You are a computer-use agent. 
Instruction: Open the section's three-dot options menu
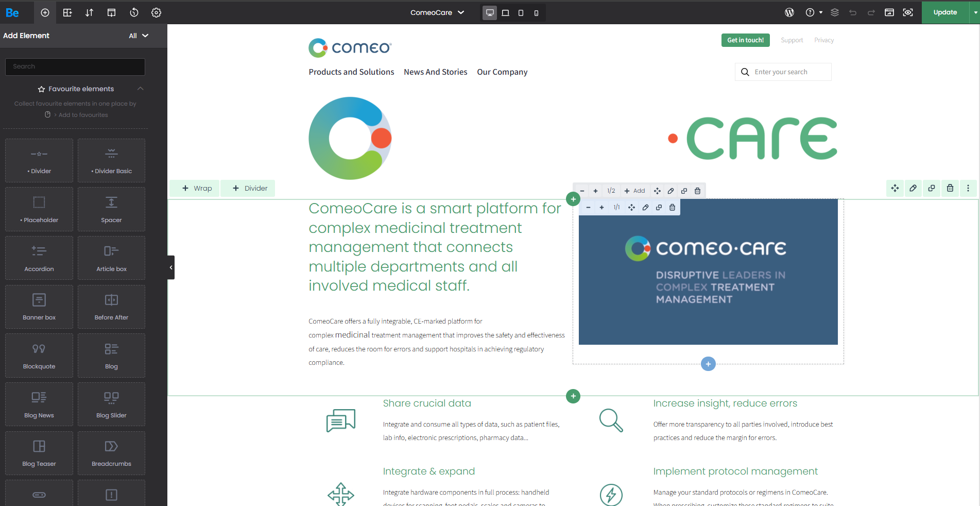tap(968, 188)
